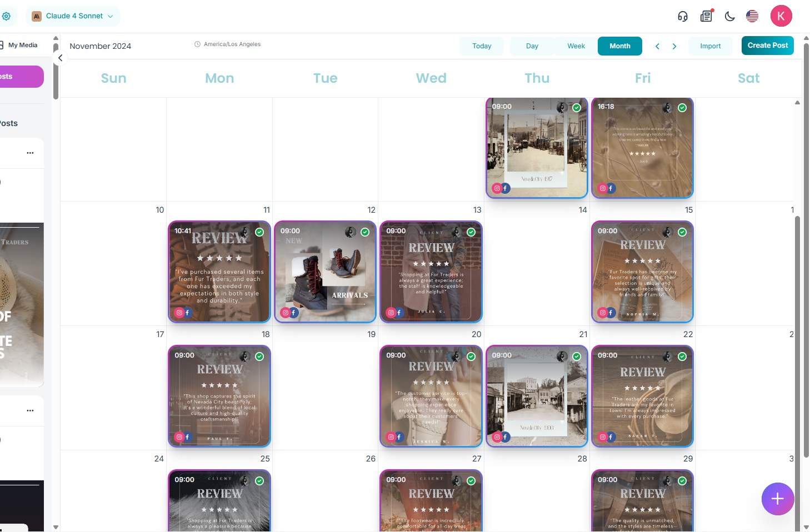Open the upper sidebar card's three-dot menu
The image size is (810, 532).
pyautogui.click(x=30, y=153)
